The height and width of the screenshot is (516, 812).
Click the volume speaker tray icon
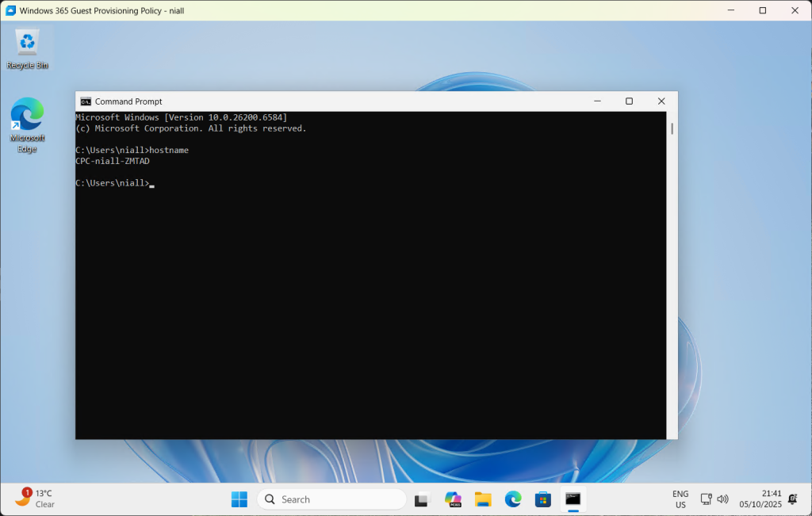point(722,499)
